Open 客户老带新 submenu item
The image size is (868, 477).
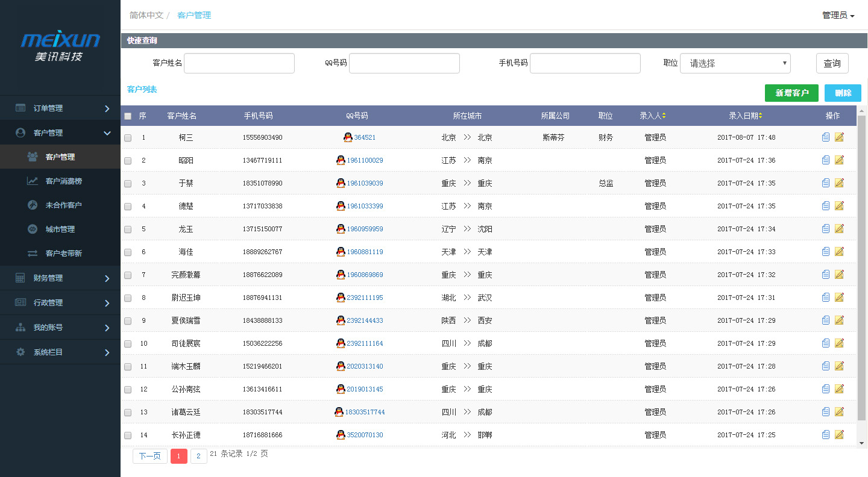[x=60, y=254]
